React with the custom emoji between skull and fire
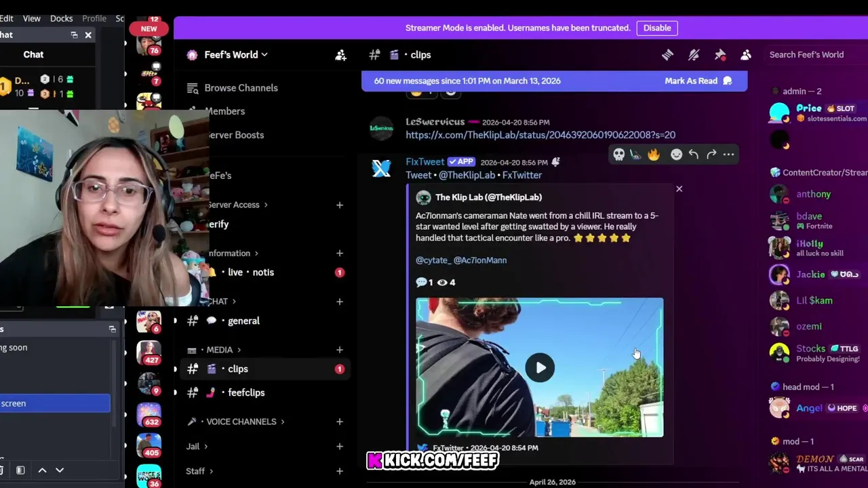 (636, 155)
